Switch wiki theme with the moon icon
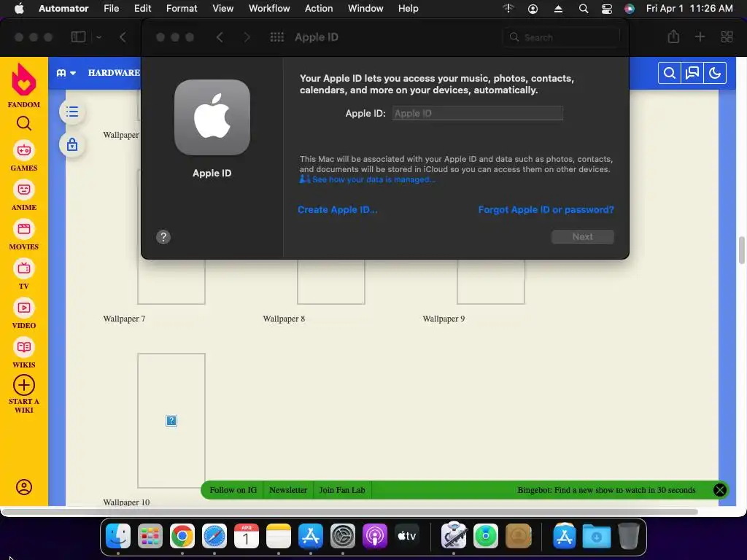The height and width of the screenshot is (560, 747). click(715, 73)
